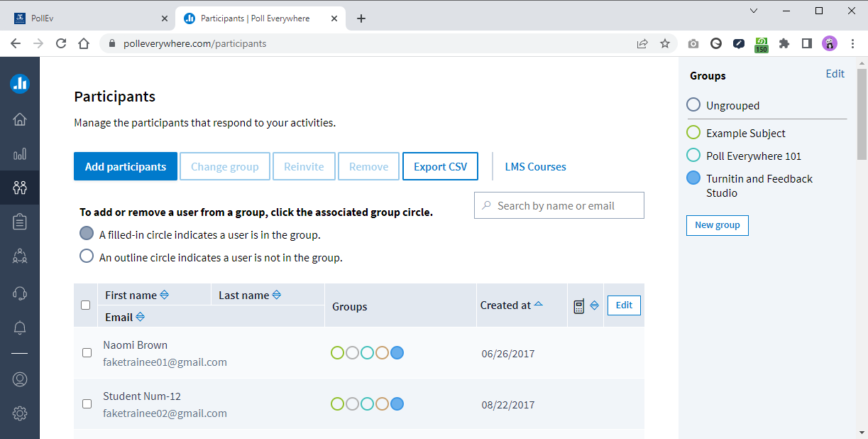
Task: Create a New group
Action: point(718,225)
